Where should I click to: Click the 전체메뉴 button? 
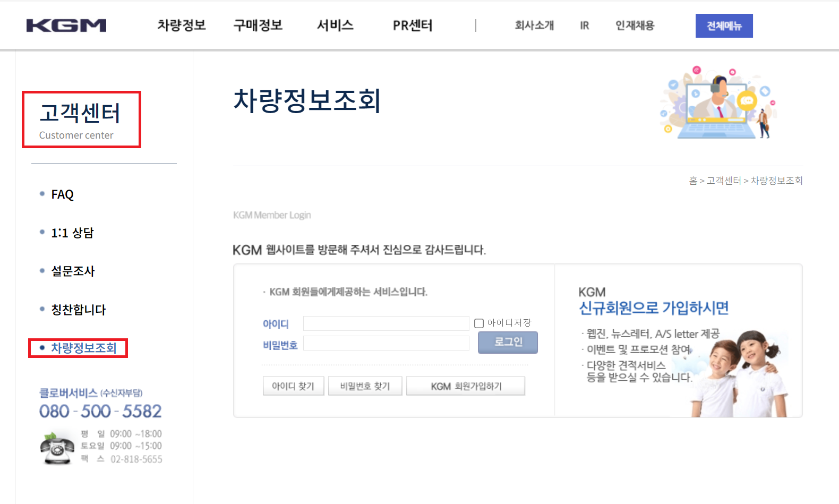point(724,25)
